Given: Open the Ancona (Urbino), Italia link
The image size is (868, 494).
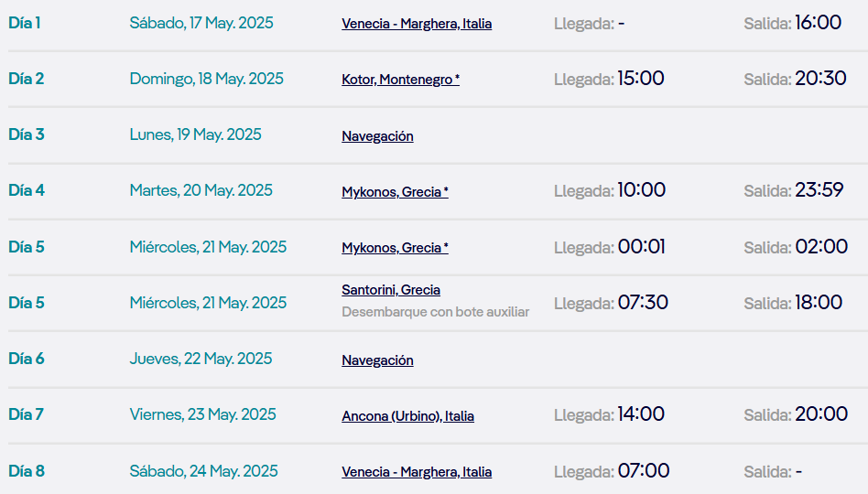Looking at the screenshot, I should [x=407, y=416].
